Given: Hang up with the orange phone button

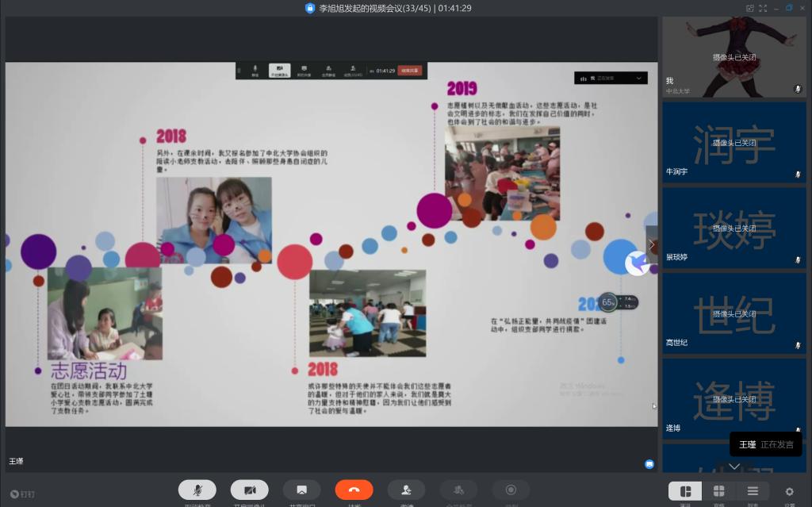Looking at the screenshot, I should pyautogui.click(x=354, y=490).
